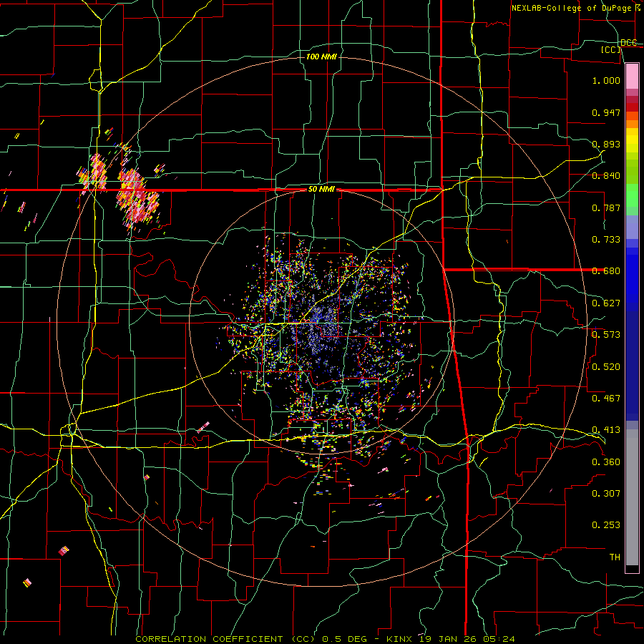Image resolution: width=644 pixels, height=644 pixels.
Task: Click the CORRELATION COEFFICIENT (CC) product title
Action: [225, 639]
